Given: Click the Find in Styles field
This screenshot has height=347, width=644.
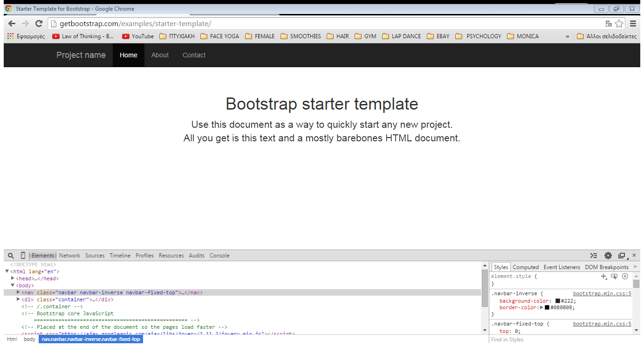Looking at the screenshot, I should pyautogui.click(x=564, y=340).
